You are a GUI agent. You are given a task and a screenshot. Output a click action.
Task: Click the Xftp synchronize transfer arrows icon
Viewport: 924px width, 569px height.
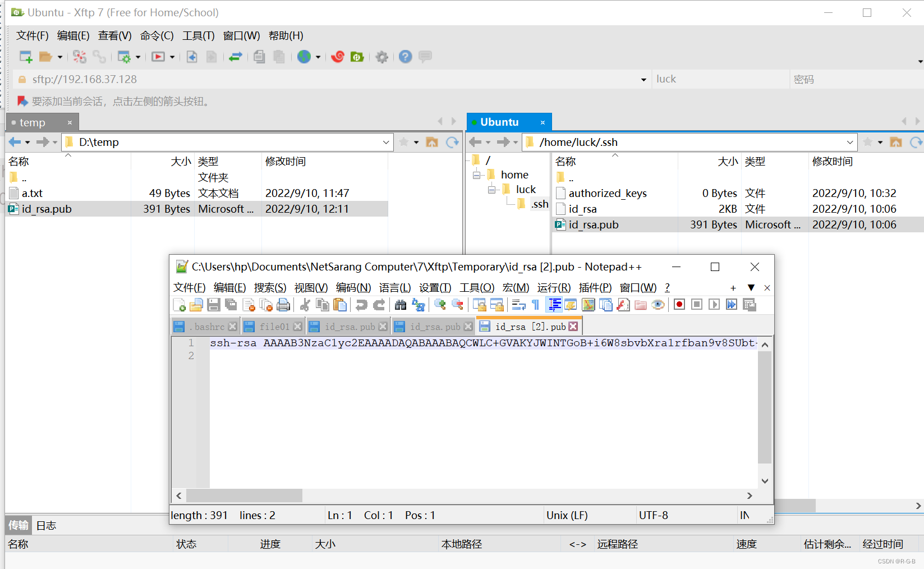pos(235,57)
